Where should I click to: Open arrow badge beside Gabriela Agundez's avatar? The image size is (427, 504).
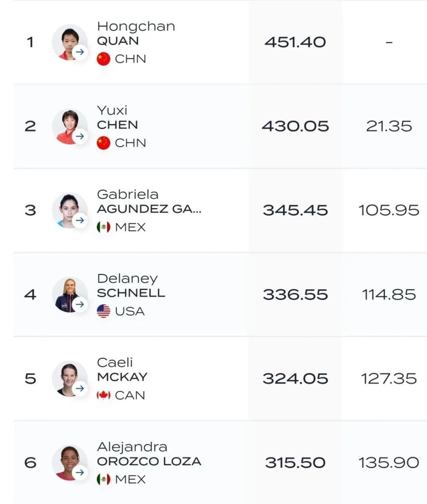(x=80, y=220)
